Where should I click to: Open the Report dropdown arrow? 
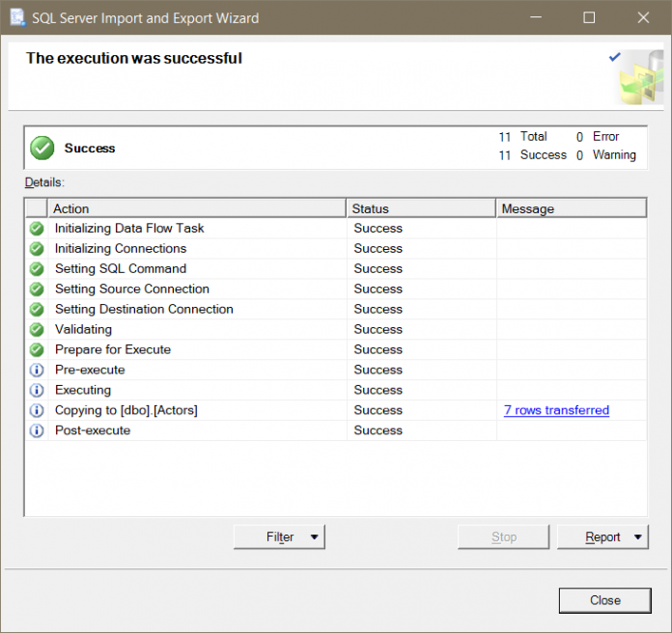636,537
